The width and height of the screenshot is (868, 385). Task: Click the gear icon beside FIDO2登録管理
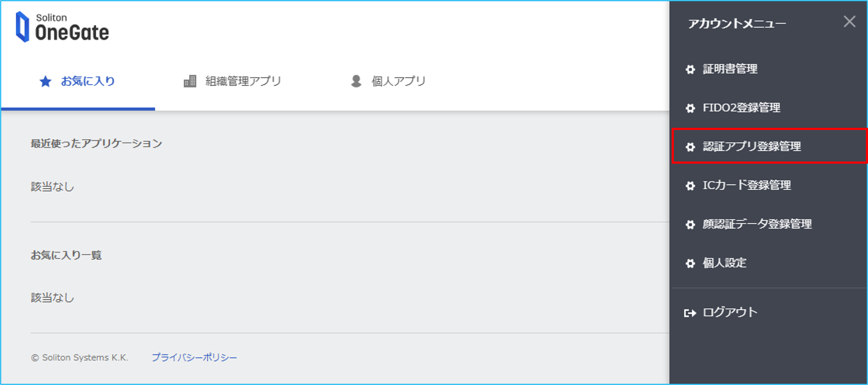pos(690,108)
